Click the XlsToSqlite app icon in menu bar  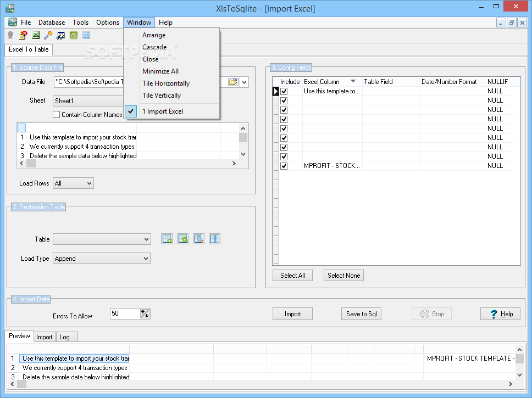pyautogui.click(x=13, y=23)
